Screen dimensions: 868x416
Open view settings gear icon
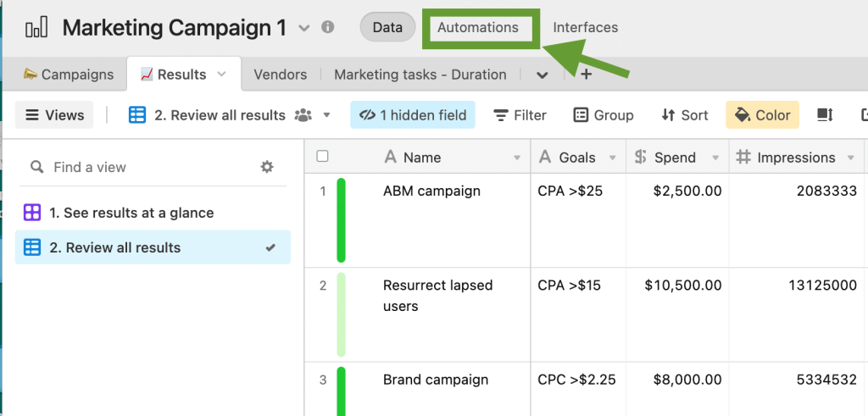(x=267, y=167)
